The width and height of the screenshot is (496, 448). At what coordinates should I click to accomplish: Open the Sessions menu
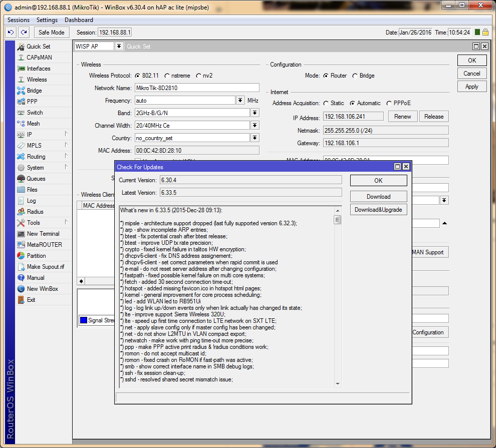[x=19, y=20]
